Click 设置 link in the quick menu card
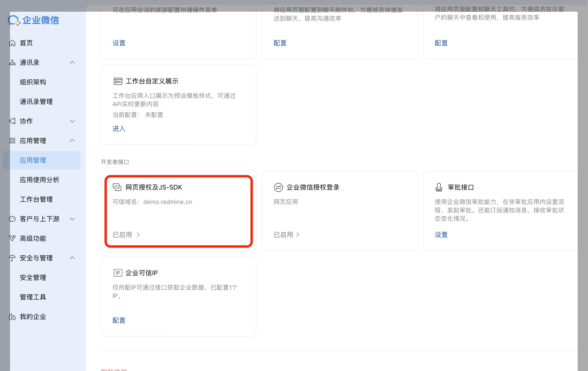The height and width of the screenshot is (371, 588). [119, 43]
